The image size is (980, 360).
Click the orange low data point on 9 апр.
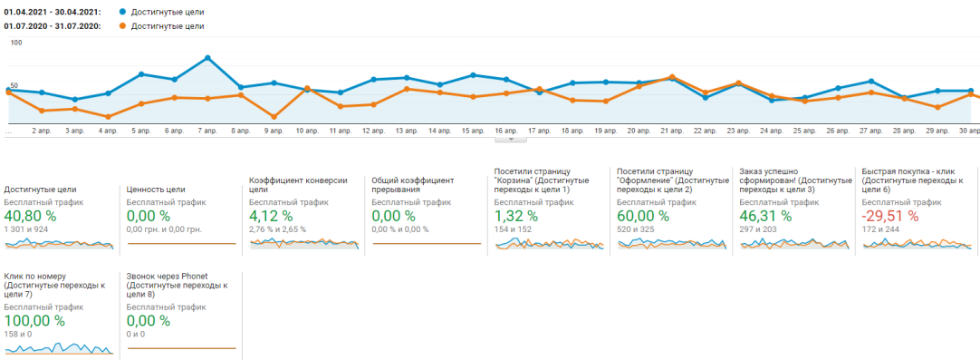pos(274,117)
